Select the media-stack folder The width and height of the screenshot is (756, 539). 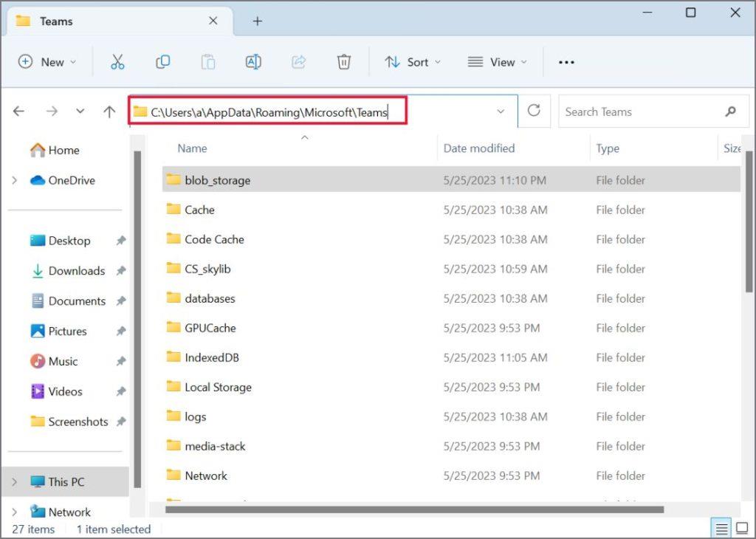[x=451, y=446]
